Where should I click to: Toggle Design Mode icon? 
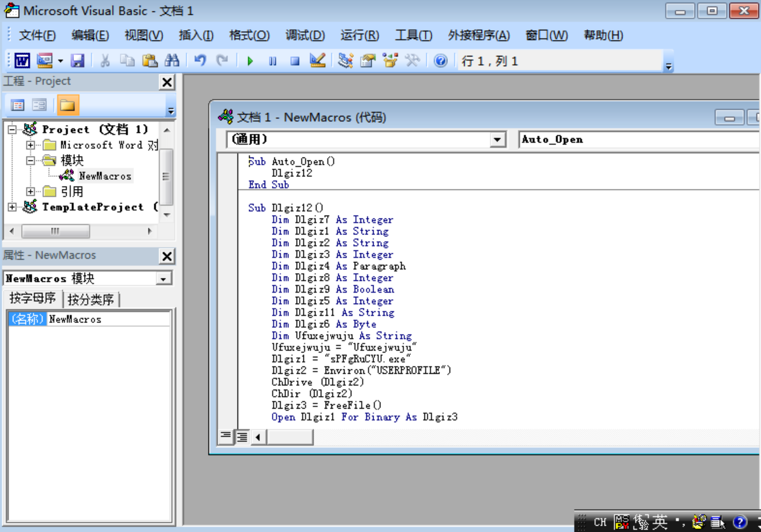click(317, 61)
